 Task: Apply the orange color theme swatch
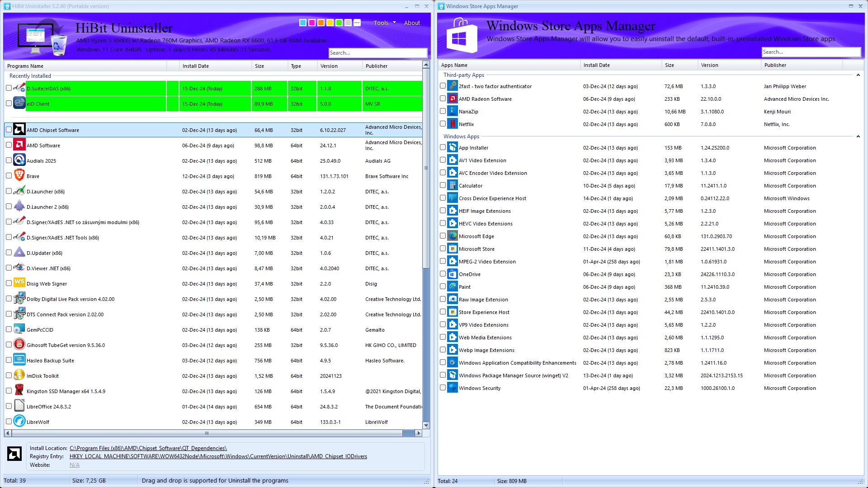coord(321,23)
